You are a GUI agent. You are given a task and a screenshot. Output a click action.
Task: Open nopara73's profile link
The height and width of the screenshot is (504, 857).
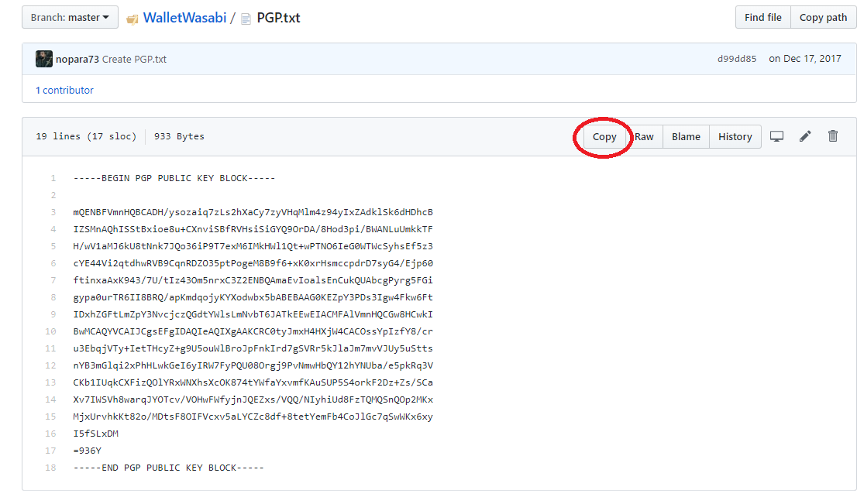point(77,59)
